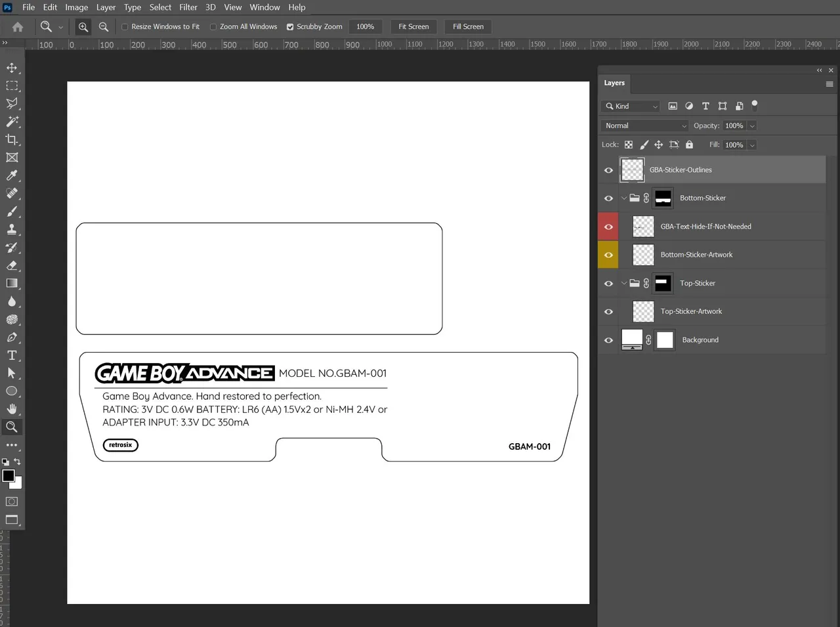Collapse the Top-Sticker group

click(624, 284)
